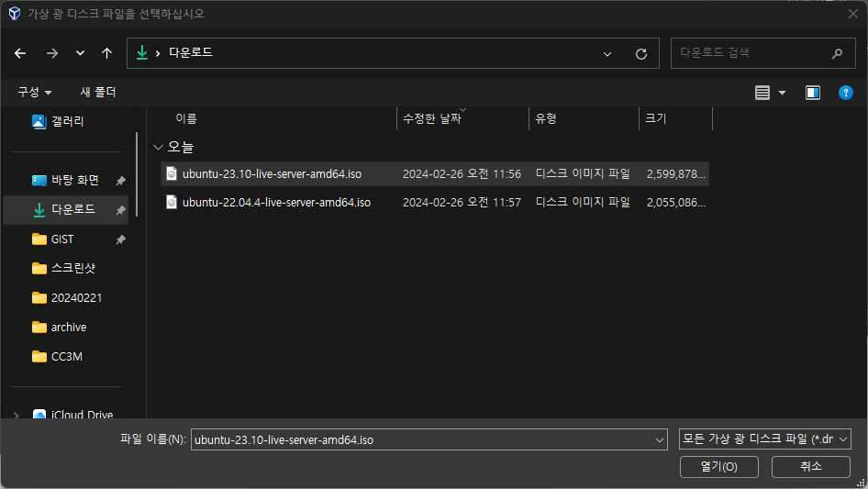Click the disc icon of ubuntu-23.10 file
This screenshot has height=489, width=868.
[x=172, y=174]
